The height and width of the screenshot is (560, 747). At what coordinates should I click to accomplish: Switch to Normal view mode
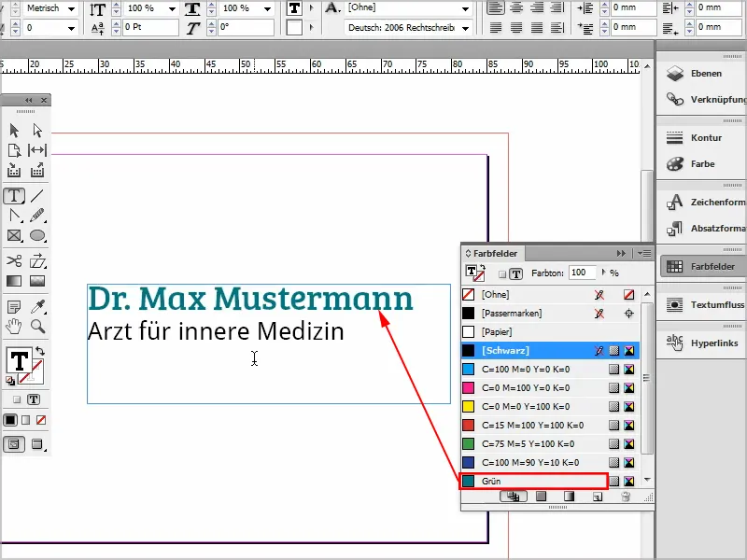coord(14,444)
